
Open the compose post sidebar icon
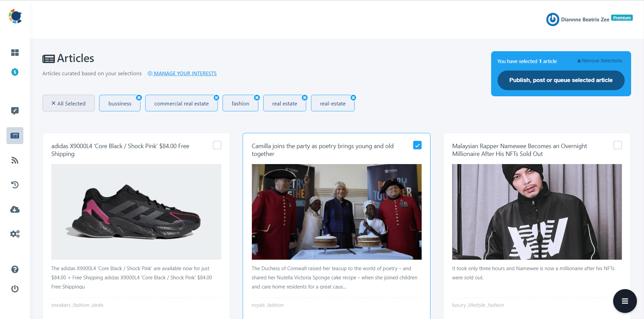(15, 111)
